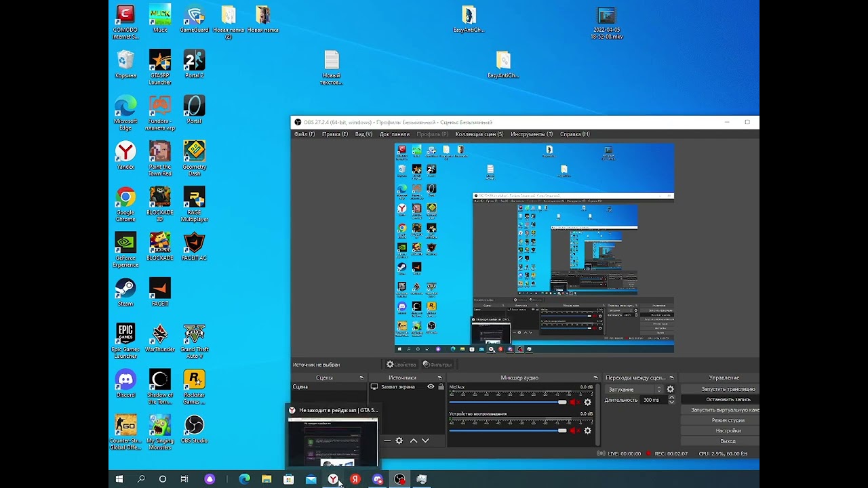Open Mic/Aux audio settings gear

(588, 402)
